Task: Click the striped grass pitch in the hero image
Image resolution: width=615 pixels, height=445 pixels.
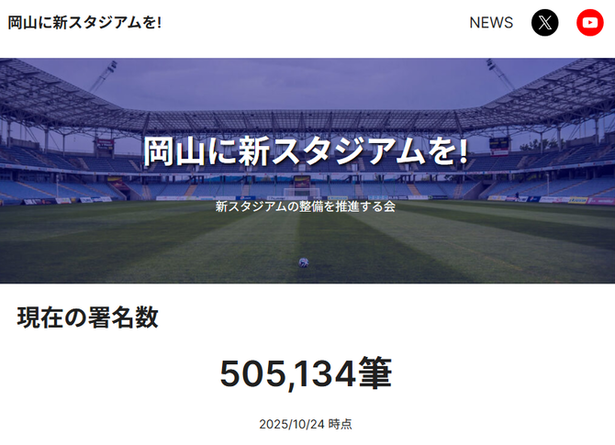Action: [x=308, y=241]
